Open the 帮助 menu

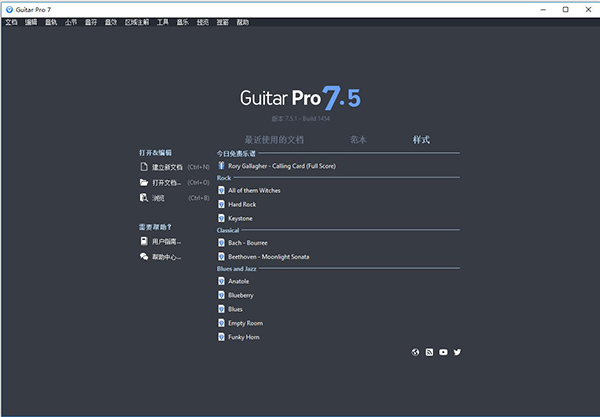click(x=243, y=22)
